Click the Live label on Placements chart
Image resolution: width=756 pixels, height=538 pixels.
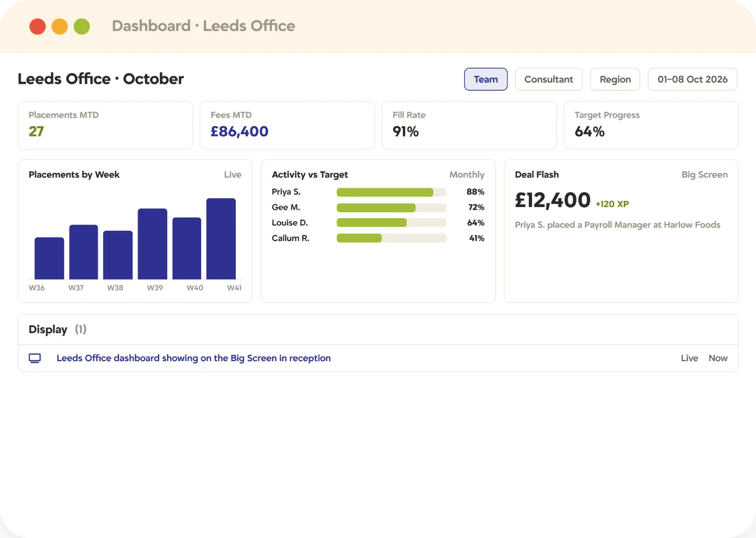coord(232,174)
